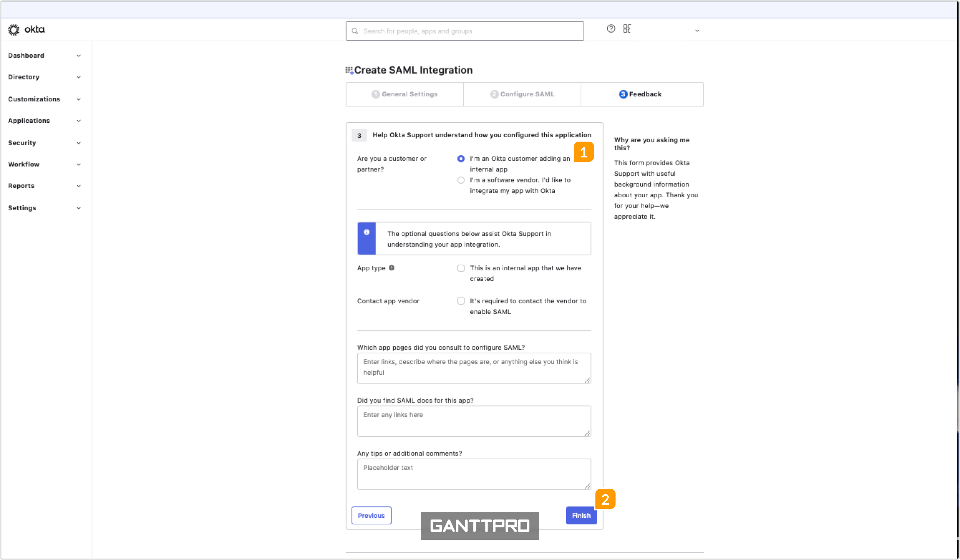
Task: Click the "Why are you asking me this?" heading
Action: pyautogui.click(x=652, y=144)
